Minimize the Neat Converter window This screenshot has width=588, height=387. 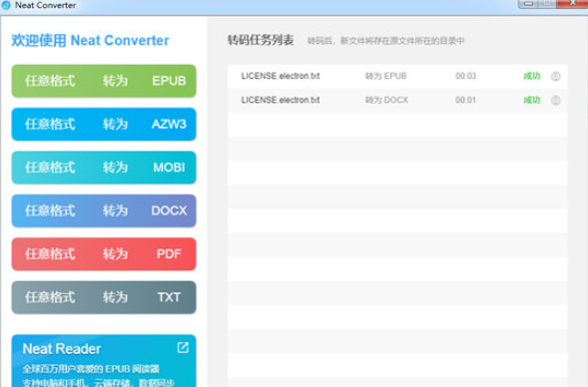(528, 4)
